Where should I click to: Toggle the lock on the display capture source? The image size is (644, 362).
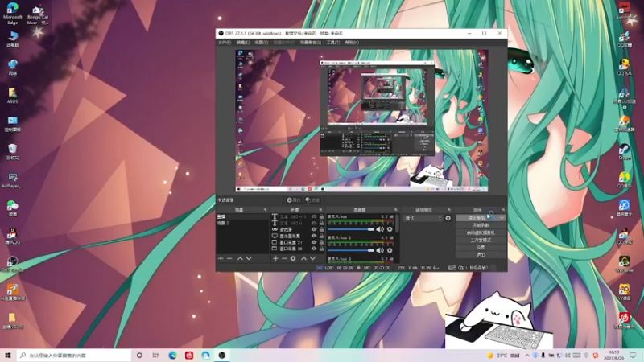[x=321, y=236]
